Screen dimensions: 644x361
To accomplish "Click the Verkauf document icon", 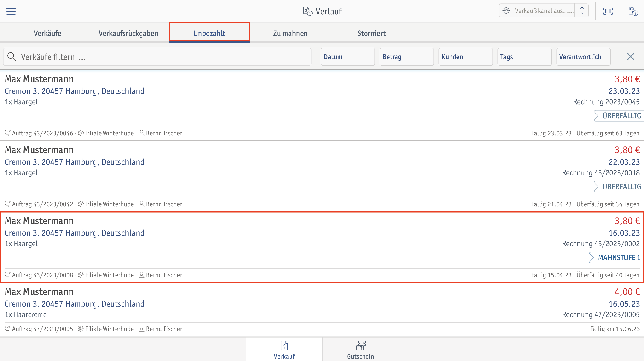I will (284, 346).
